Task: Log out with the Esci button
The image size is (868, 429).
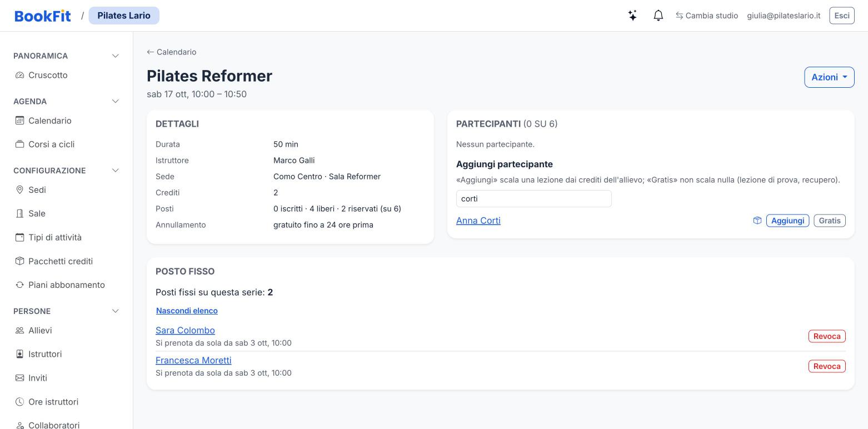Action: (x=842, y=16)
